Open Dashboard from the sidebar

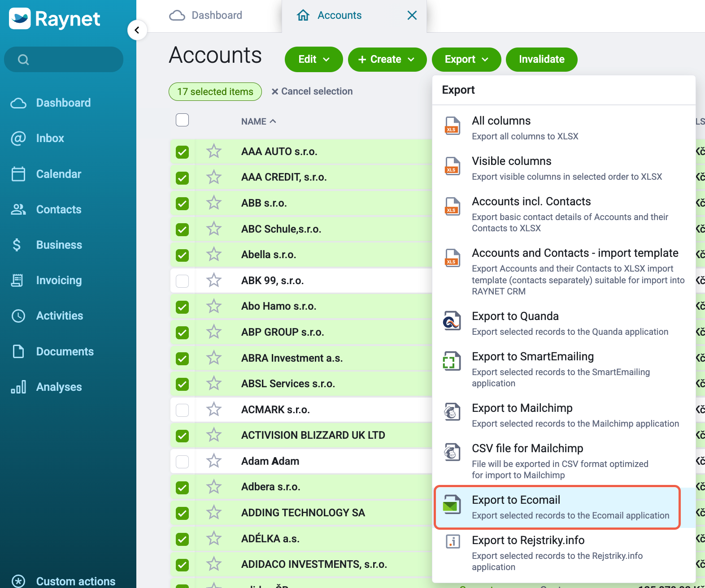tap(63, 103)
